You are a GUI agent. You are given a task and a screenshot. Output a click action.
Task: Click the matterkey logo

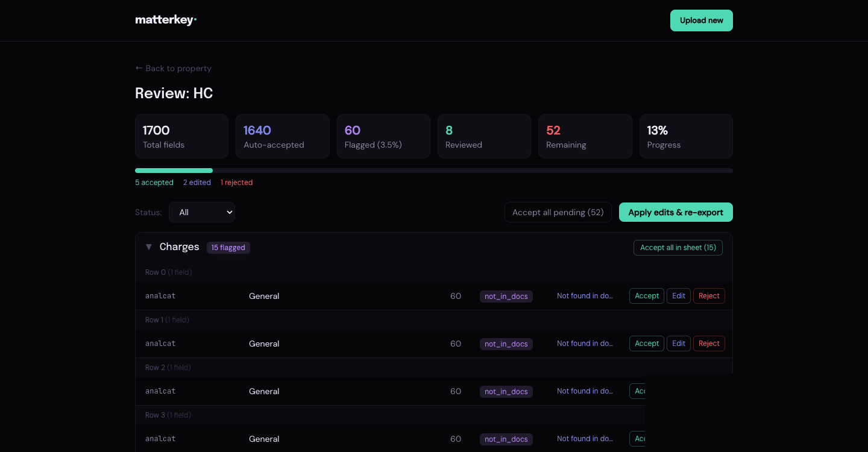coord(166,19)
